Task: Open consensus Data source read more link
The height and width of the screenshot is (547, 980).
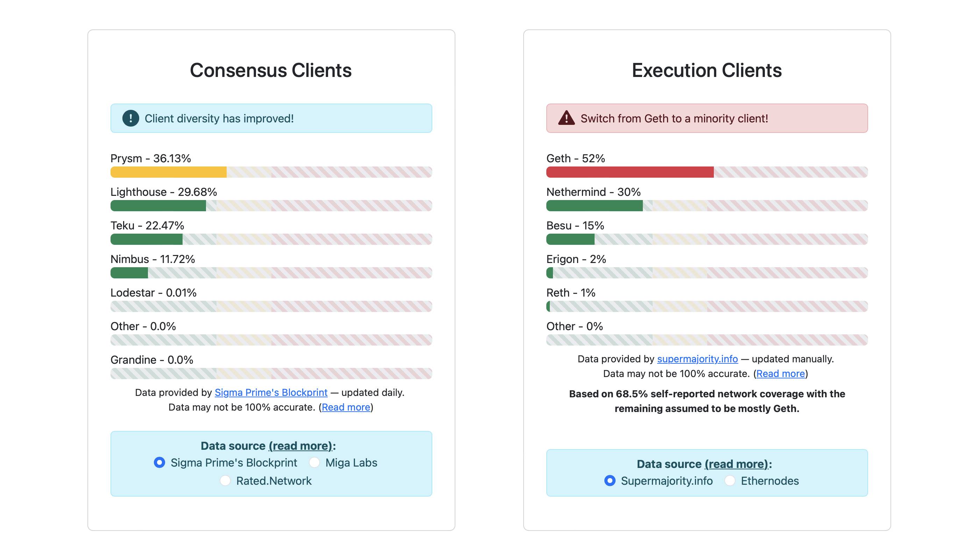Action: (x=300, y=446)
